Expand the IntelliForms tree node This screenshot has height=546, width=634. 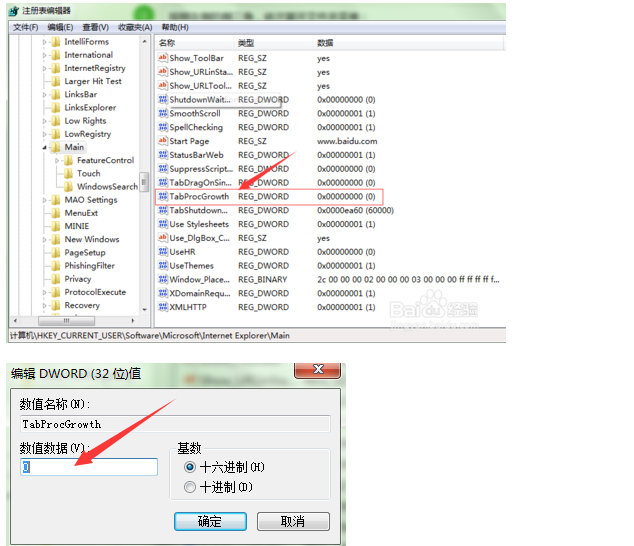click(x=44, y=42)
